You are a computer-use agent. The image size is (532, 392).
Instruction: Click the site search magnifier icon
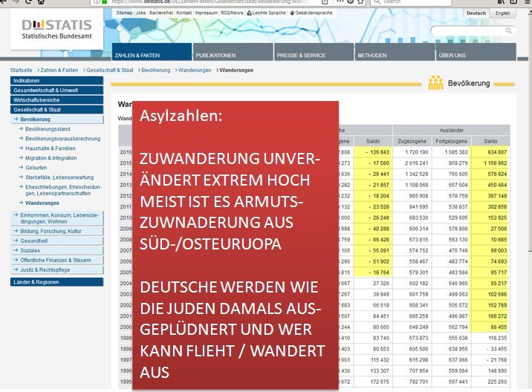coord(508,31)
